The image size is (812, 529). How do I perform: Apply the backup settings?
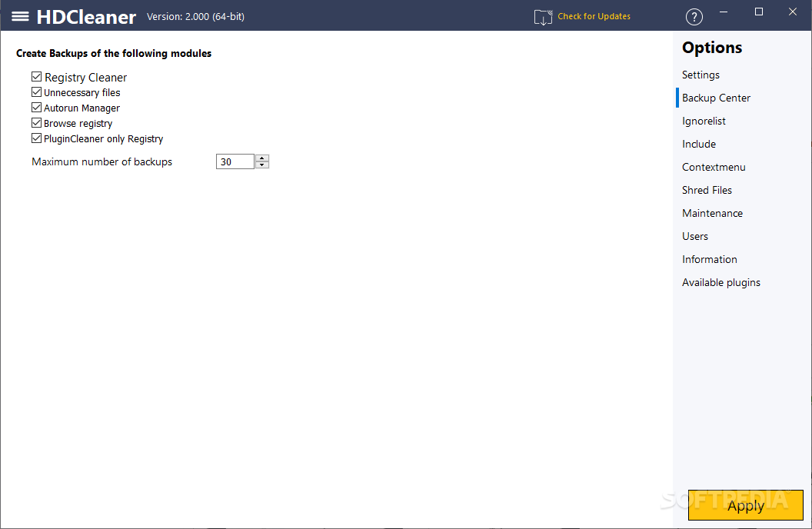click(746, 504)
